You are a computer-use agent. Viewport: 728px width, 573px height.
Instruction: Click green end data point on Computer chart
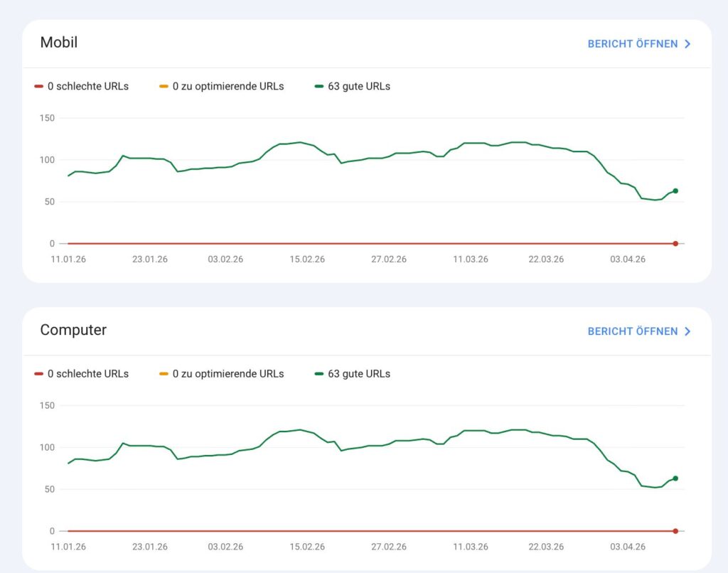point(675,478)
